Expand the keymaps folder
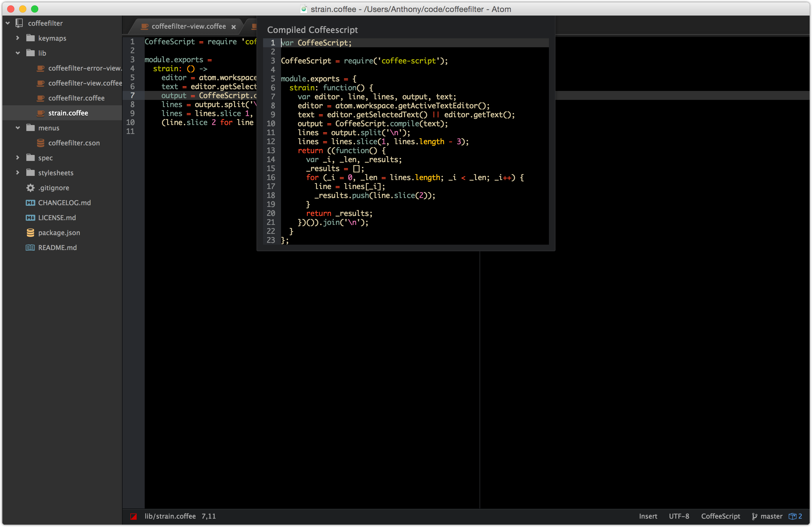 click(18, 38)
